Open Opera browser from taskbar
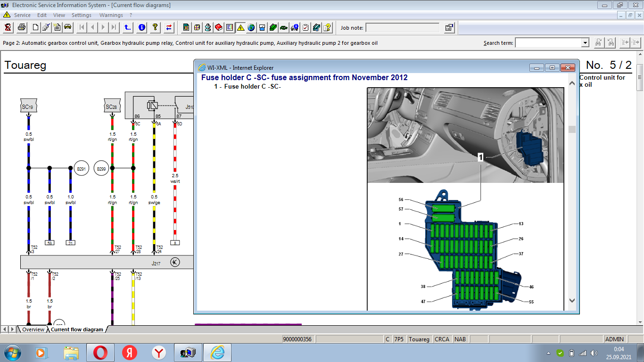This screenshot has width=644, height=362. click(100, 353)
